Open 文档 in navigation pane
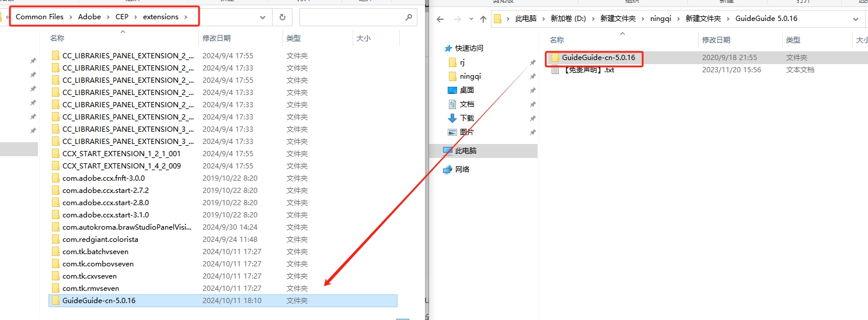 tap(467, 104)
